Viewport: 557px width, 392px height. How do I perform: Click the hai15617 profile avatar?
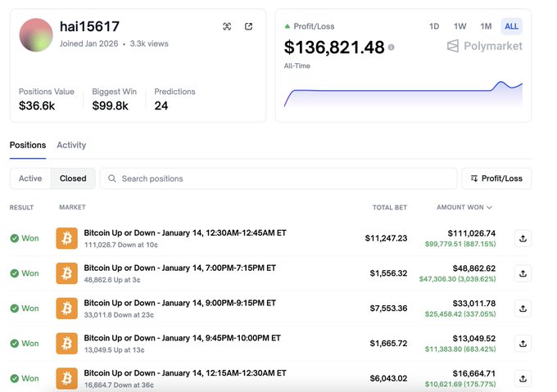point(36,34)
